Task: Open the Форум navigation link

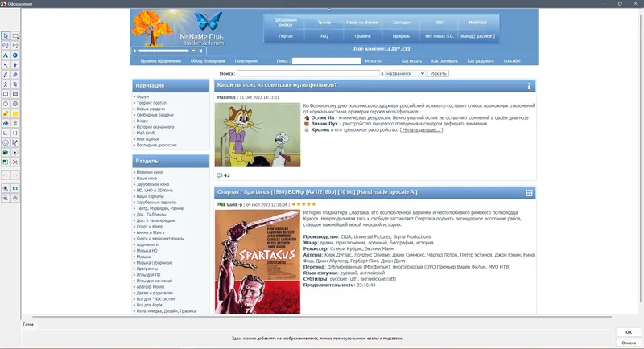Action: tap(142, 96)
